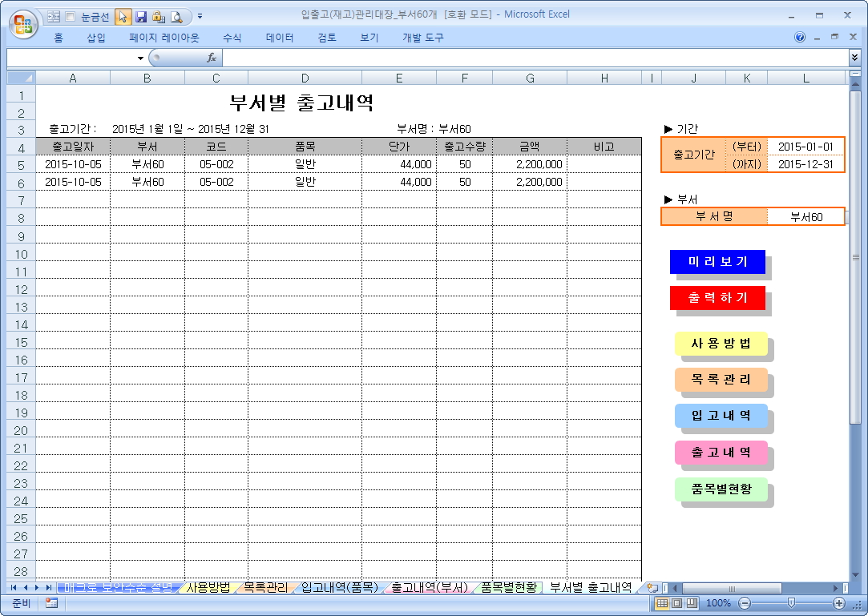Click the zoom slider handle
868x616 pixels.
click(x=791, y=603)
